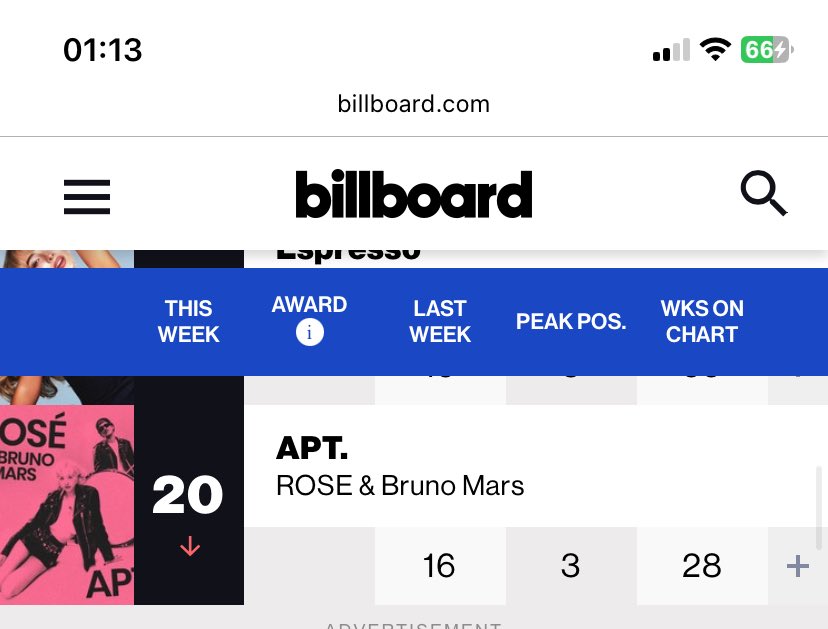Viewport: 828px width, 629px height.
Task: Tap the billboard.com address bar
Action: click(413, 104)
